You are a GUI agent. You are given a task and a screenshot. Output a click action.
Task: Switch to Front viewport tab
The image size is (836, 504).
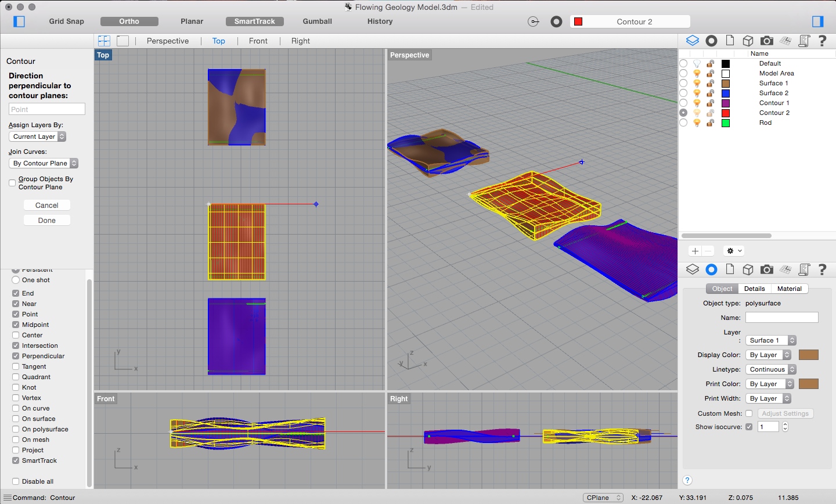258,41
